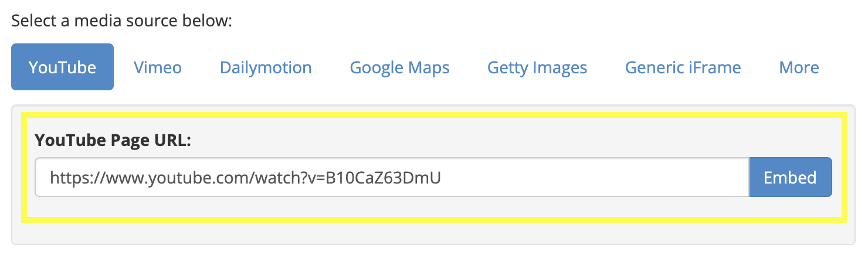Select the YouTube media source tab

tap(62, 67)
